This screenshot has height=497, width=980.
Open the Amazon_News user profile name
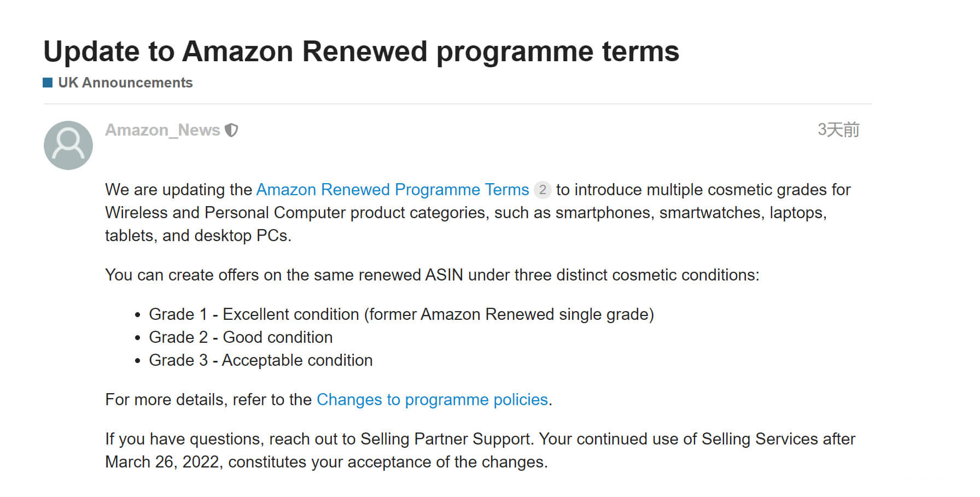coord(162,130)
